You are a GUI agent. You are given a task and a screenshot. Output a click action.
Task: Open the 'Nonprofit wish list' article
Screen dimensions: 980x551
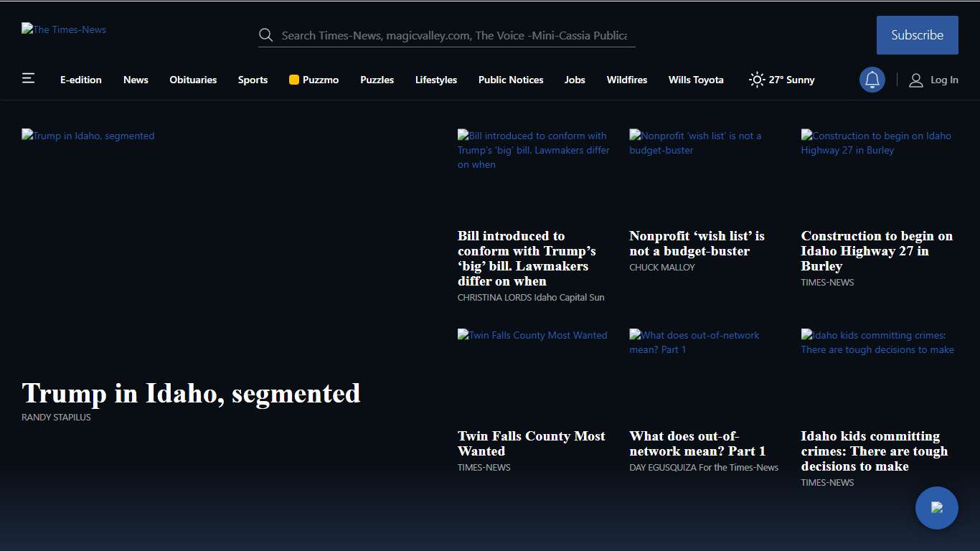click(697, 243)
